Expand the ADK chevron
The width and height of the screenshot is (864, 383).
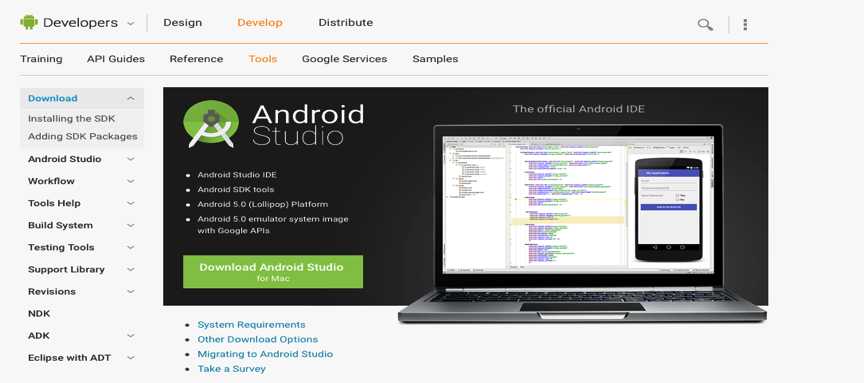pos(131,335)
